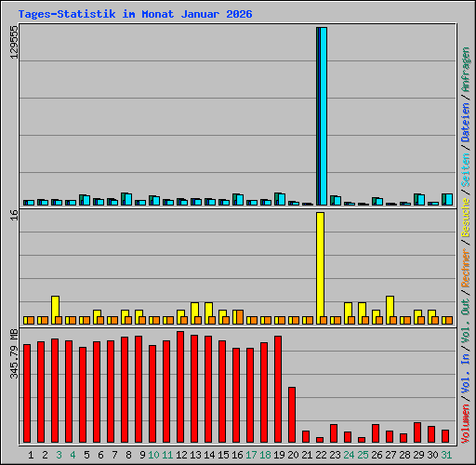Viewport: 476px width, 465px height.
Task: Select the cyan pages bar for day 16
Action: [x=240, y=200]
